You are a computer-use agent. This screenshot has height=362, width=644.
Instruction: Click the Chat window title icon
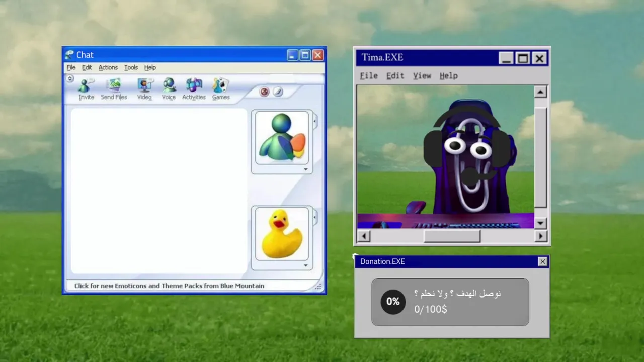(69, 55)
